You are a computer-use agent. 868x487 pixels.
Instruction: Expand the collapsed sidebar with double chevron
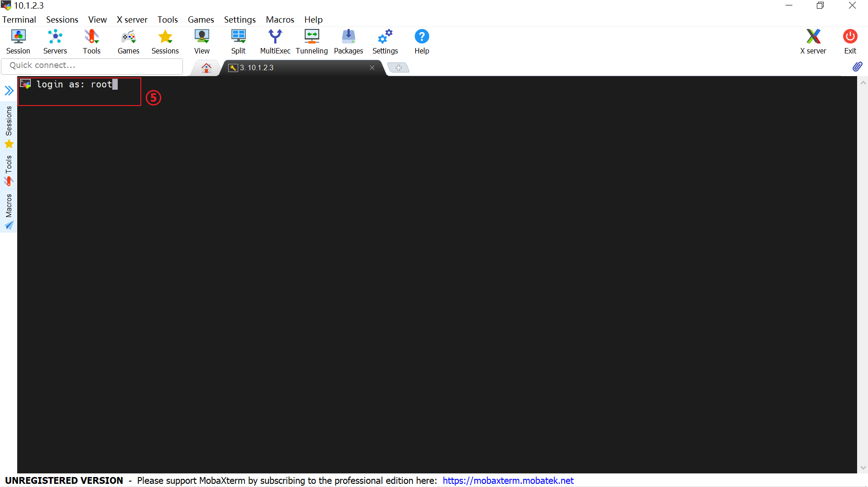point(9,91)
